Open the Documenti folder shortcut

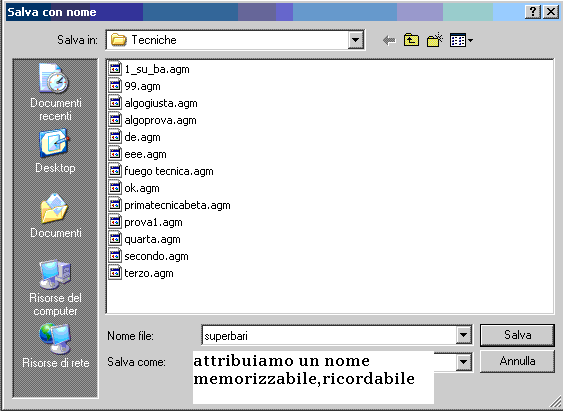pyautogui.click(x=55, y=216)
